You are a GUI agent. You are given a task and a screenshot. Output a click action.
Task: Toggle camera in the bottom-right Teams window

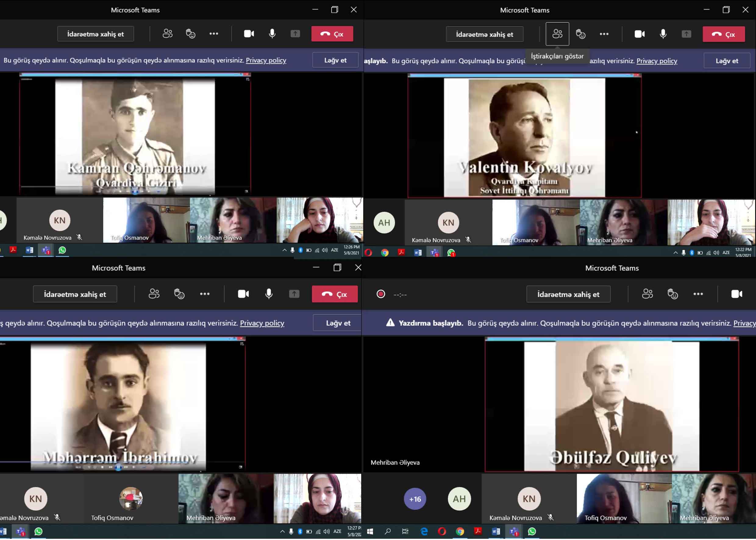point(736,293)
